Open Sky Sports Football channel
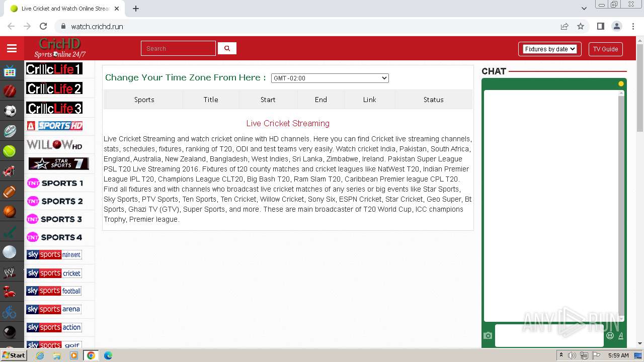Viewport: 644px width, 362px height. (x=54, y=291)
